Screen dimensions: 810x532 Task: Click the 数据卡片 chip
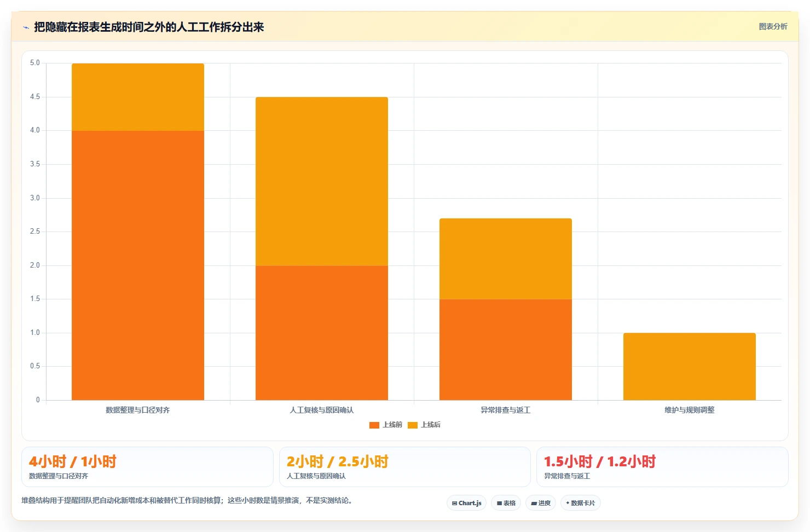(x=580, y=503)
